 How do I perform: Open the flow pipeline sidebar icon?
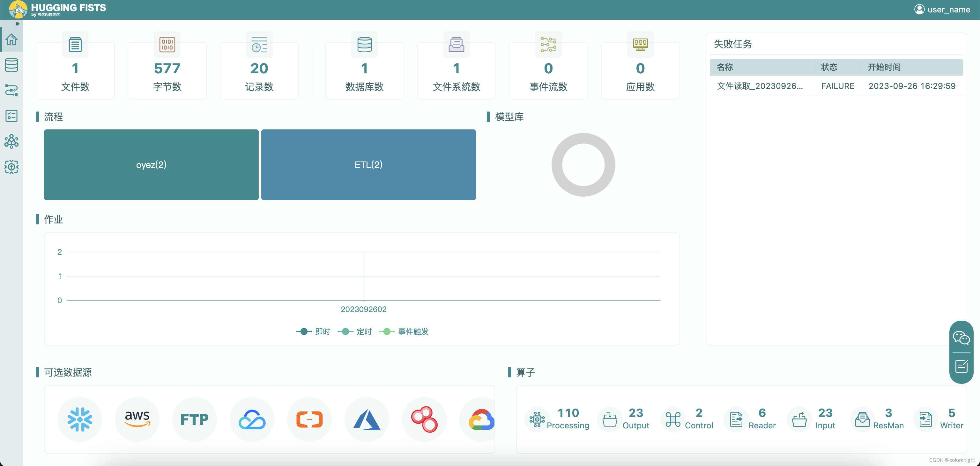tap(11, 91)
